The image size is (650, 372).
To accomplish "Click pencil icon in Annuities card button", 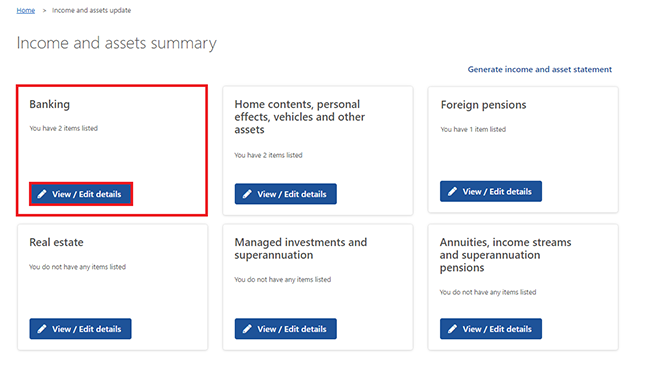I will coord(453,329).
